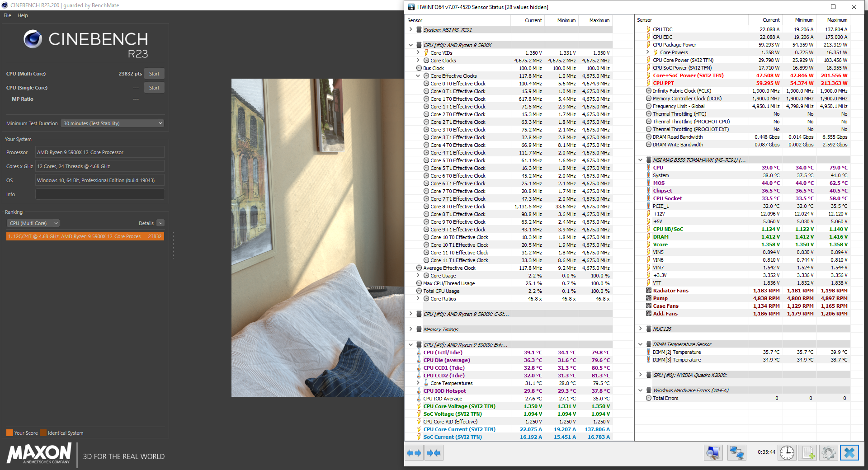Click the left pane Minimum column header
Screen dimensions: 868x470
[x=561, y=20]
